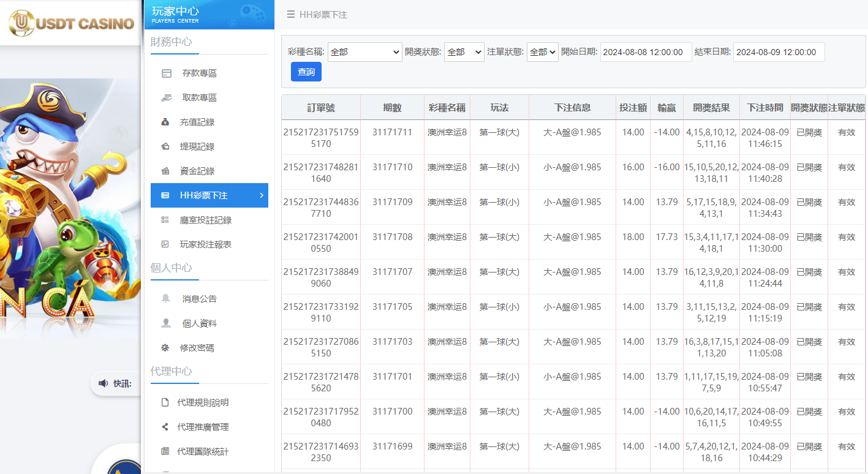Open the 存款專區 deposit section icon
868x474 pixels.
[x=167, y=73]
